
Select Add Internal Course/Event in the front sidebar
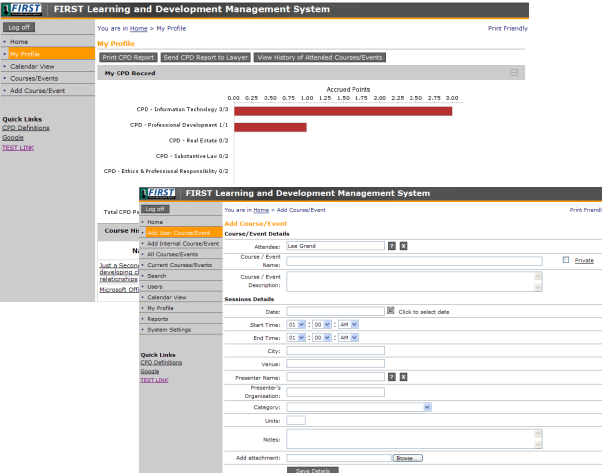[183, 243]
